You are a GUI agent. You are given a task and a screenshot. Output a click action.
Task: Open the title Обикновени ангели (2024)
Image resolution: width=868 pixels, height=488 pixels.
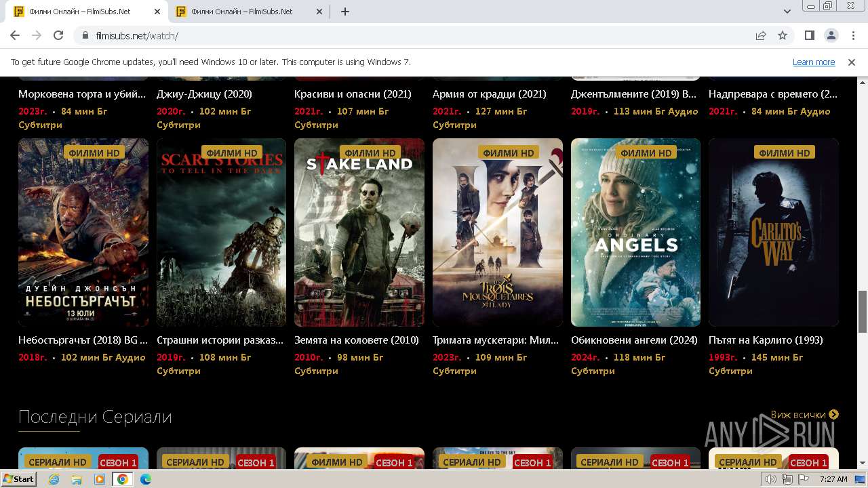(634, 340)
